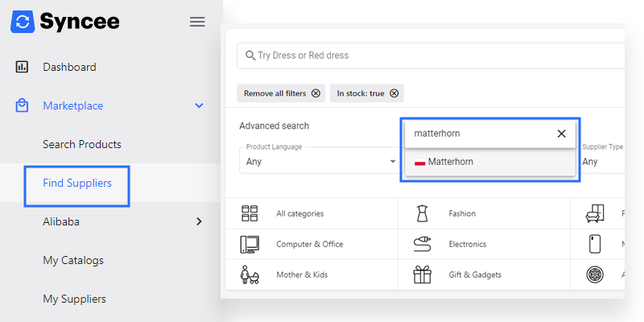Open My Catalogs page
The height and width of the screenshot is (322, 644).
point(73,260)
